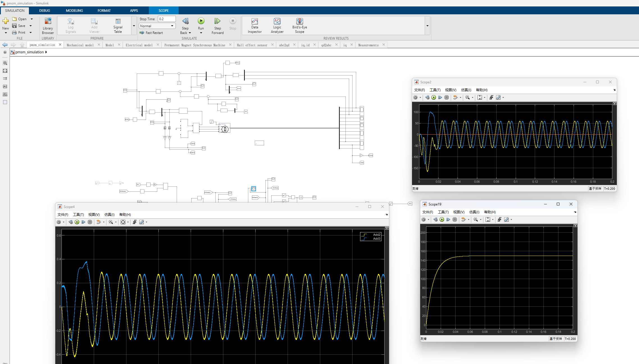
Task: Open the Signal Table
Action: point(118,26)
